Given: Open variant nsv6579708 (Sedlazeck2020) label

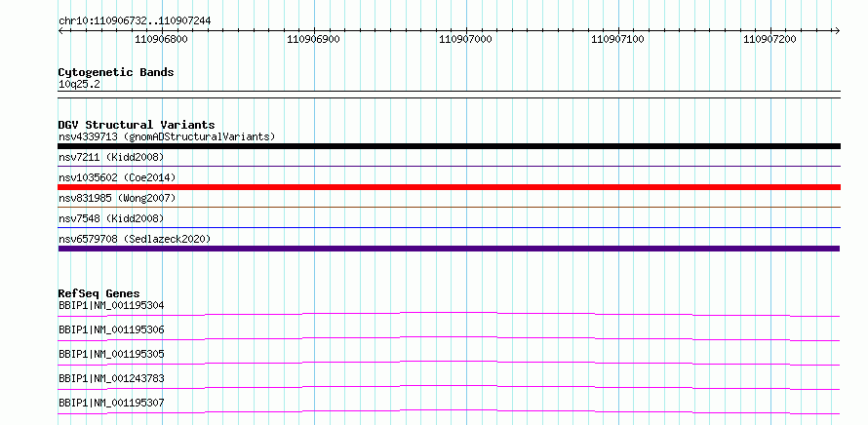Looking at the screenshot, I should pyautogui.click(x=135, y=239).
